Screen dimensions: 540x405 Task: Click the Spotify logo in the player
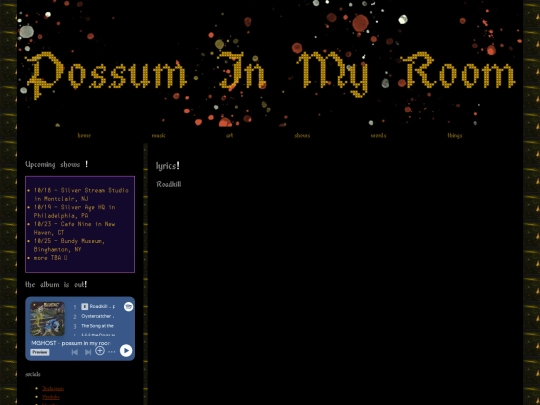128,307
